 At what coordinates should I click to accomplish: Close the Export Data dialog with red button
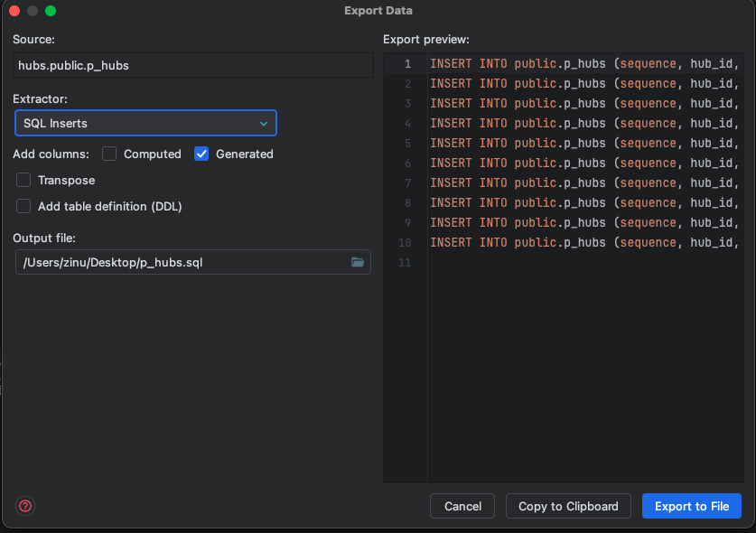[x=14, y=11]
